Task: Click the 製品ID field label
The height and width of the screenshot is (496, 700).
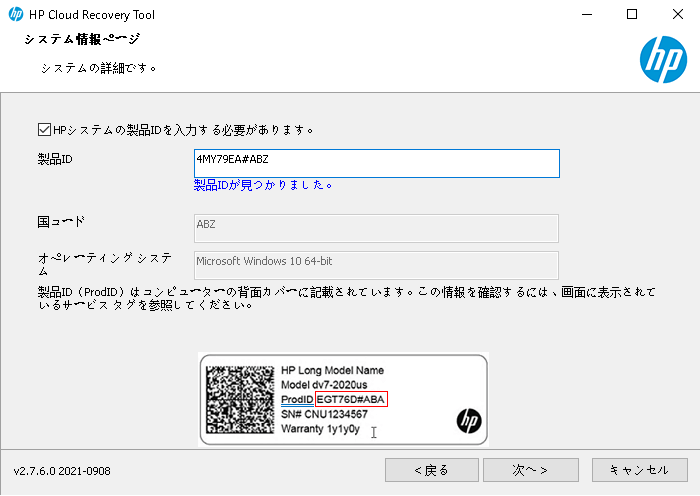Action: pos(55,159)
